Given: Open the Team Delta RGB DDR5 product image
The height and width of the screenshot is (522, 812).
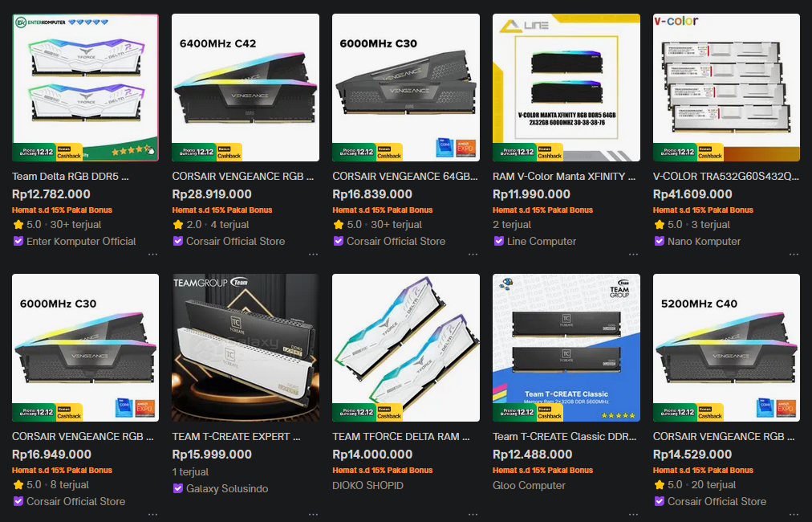Looking at the screenshot, I should (85, 88).
